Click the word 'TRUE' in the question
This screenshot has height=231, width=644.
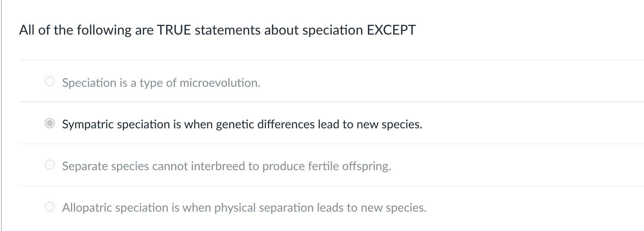[174, 30]
